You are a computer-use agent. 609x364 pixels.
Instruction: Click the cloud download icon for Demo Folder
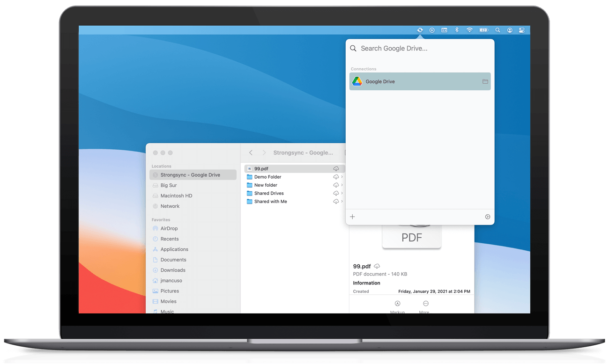336,177
